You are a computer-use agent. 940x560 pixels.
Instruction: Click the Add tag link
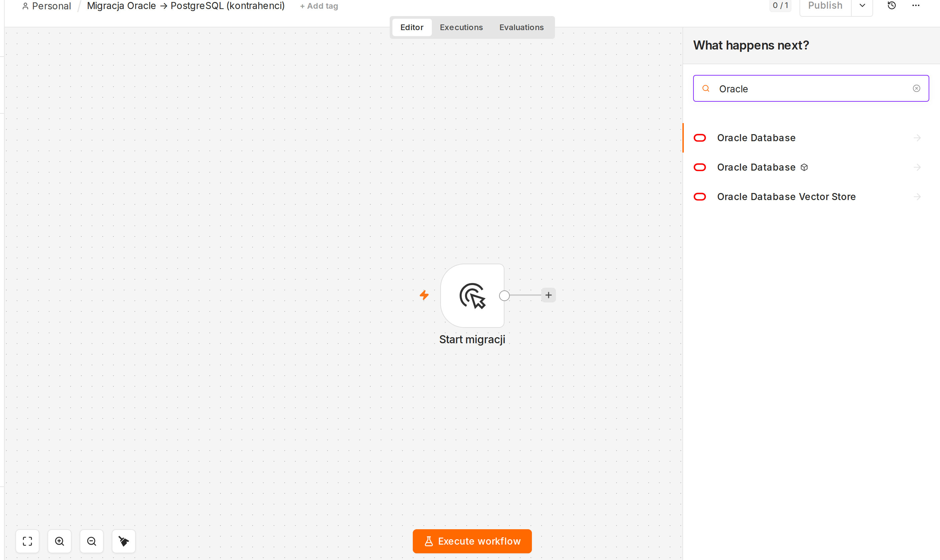(319, 6)
